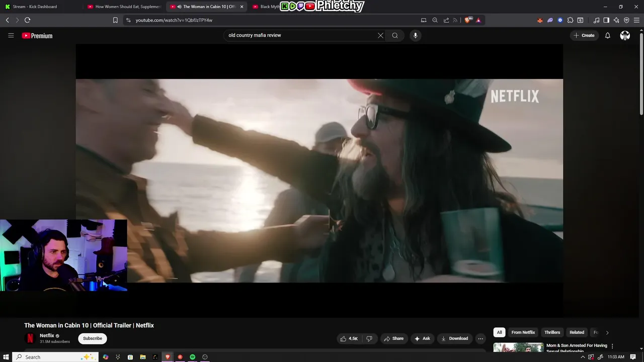Close The Woman in Cabin 10 tab

tap(242, 7)
